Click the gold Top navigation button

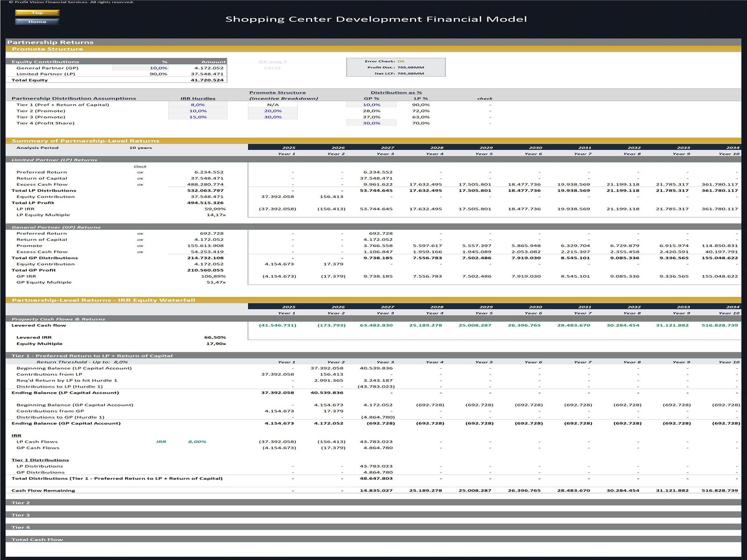(x=37, y=13)
